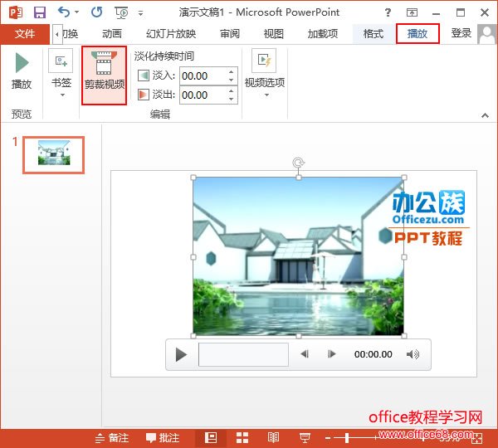
Task: Click the 播放 preview play button in ribbon
Action: 22,71
